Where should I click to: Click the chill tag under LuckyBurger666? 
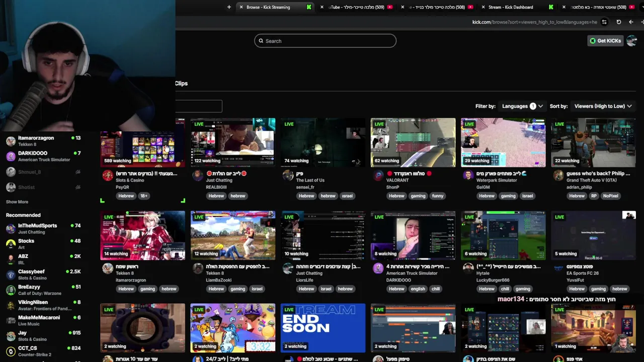(x=505, y=289)
